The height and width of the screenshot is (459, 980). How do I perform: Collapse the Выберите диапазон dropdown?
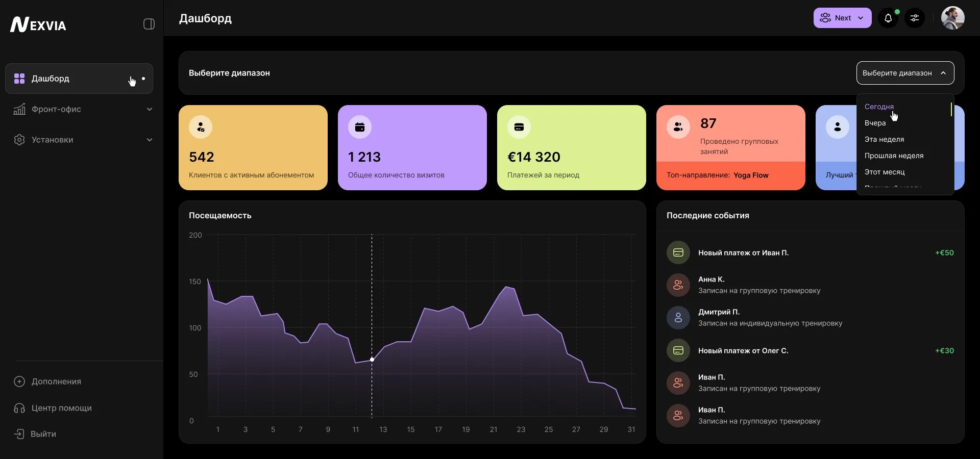click(905, 73)
